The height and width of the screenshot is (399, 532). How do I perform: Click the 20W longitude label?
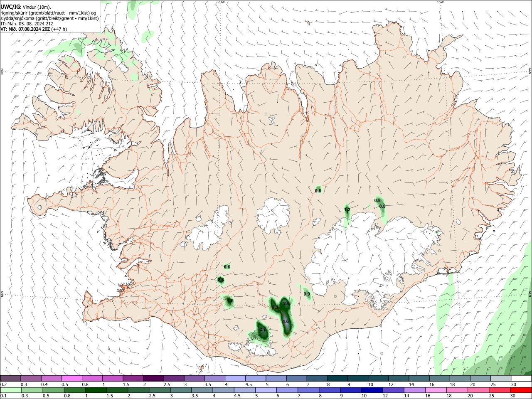(221, 2)
